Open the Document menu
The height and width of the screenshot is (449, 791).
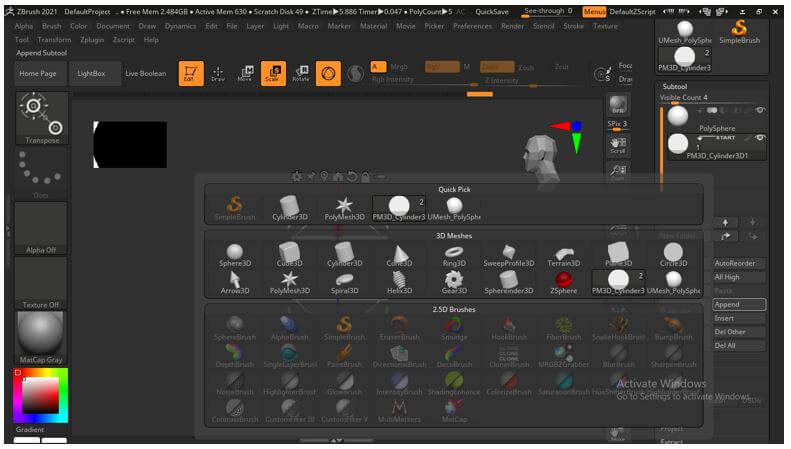(113, 26)
